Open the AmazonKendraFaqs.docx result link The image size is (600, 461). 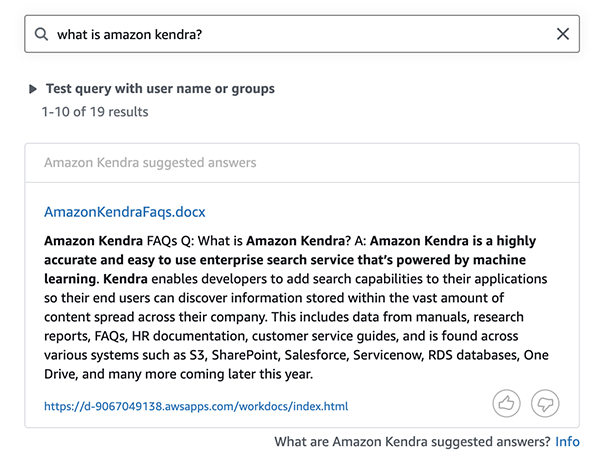pos(124,212)
